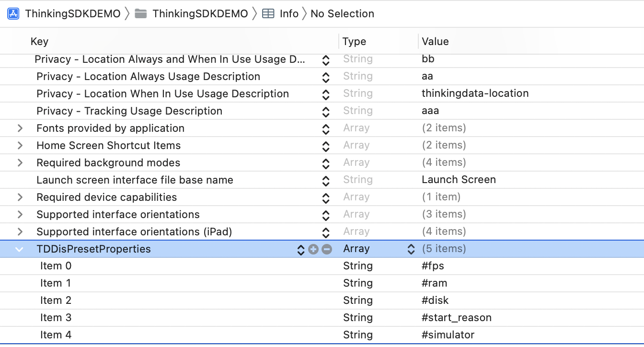Click String type of Item 3
644x347 pixels.
pyautogui.click(x=358, y=318)
